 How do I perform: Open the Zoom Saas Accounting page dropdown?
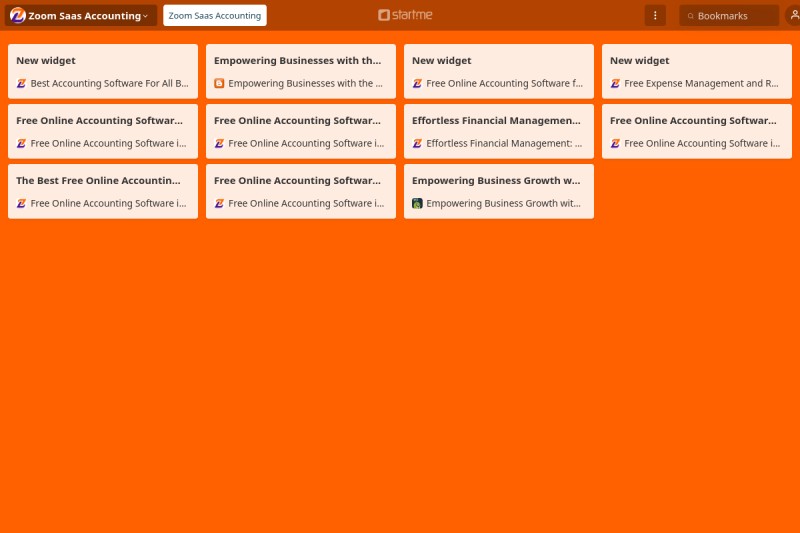click(81, 15)
